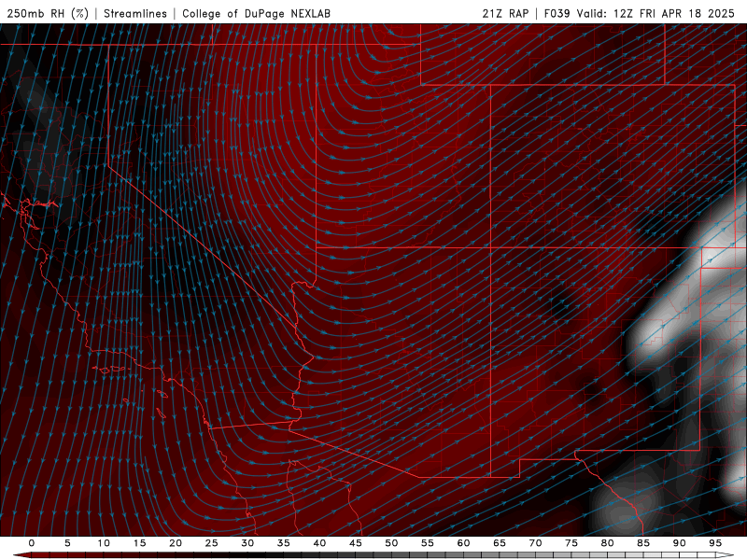Image resolution: width=747 pixels, height=560 pixels.
Task: Click the colorbar label '25'
Action: click(x=212, y=543)
